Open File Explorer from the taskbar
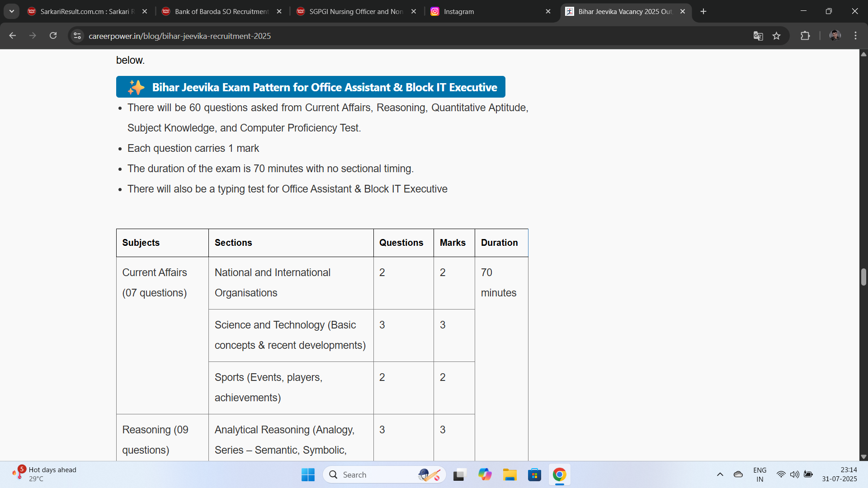Image resolution: width=868 pixels, height=488 pixels. [509, 474]
